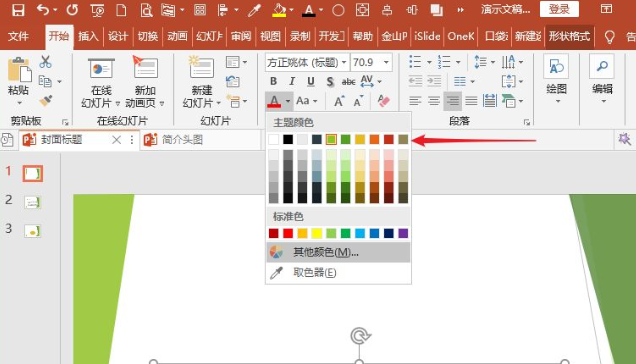Click the rotation handle above the text box

tap(359, 336)
